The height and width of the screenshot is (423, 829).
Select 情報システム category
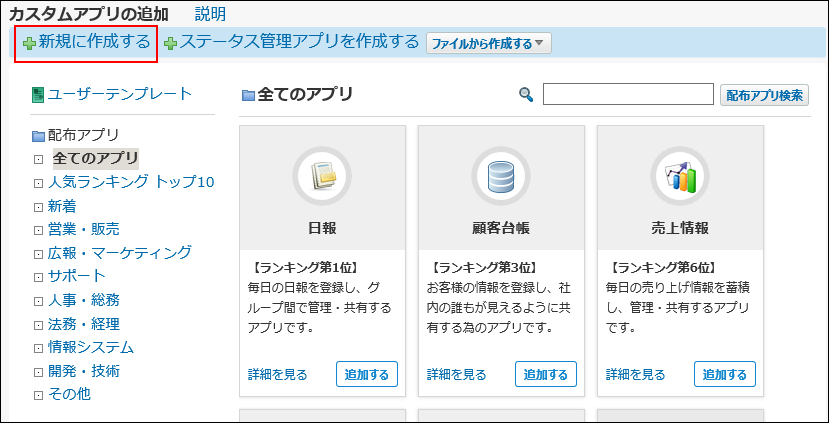(x=90, y=347)
